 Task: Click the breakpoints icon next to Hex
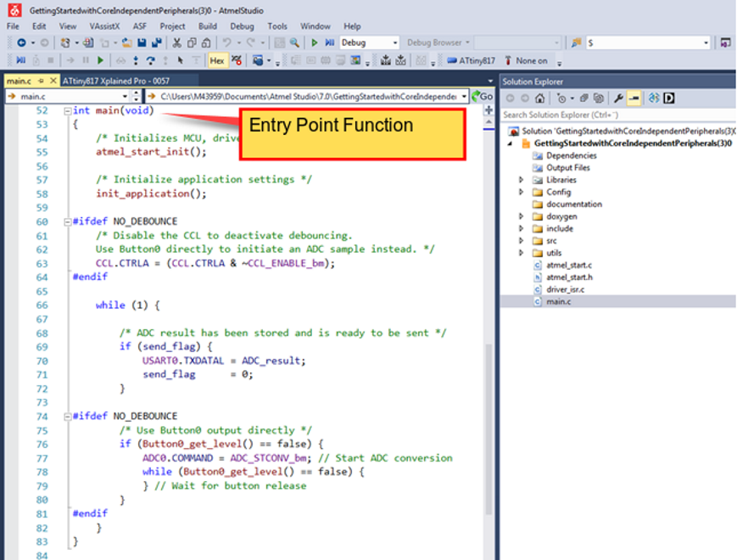point(237,60)
